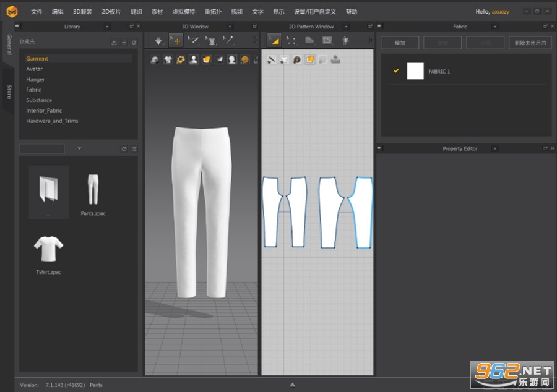The height and width of the screenshot is (392, 557).
Task: Open the Property Editor panel dropdown arrow
Action: click(495, 148)
